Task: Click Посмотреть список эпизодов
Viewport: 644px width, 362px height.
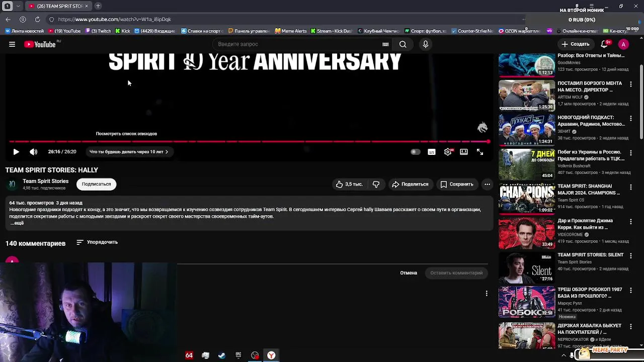Action: pos(126,134)
